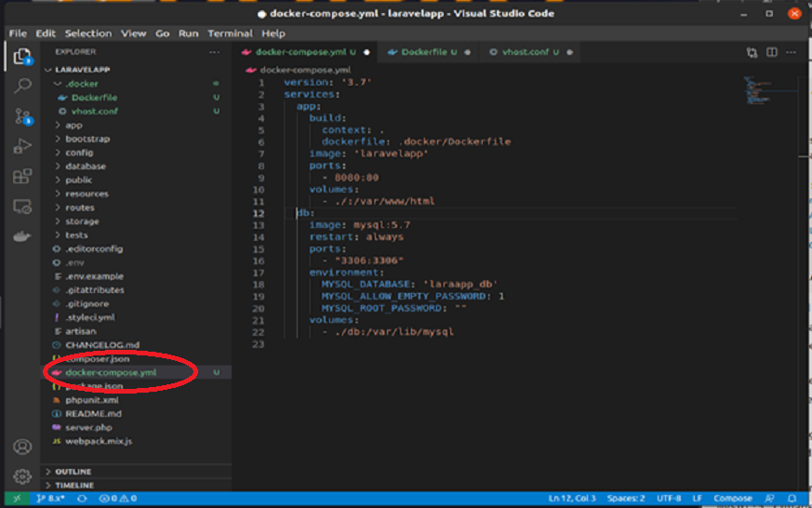The height and width of the screenshot is (508, 812).
Task: Expand the TIMELINE section
Action: pos(136,486)
